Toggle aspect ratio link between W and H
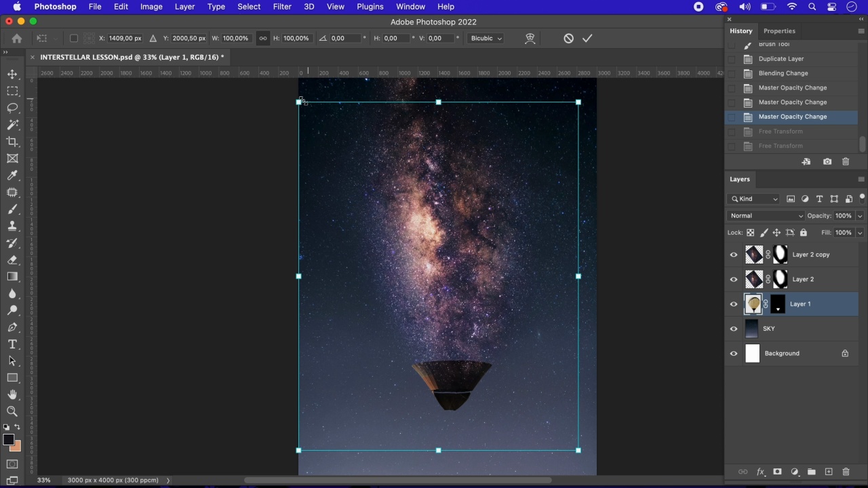 (x=262, y=39)
